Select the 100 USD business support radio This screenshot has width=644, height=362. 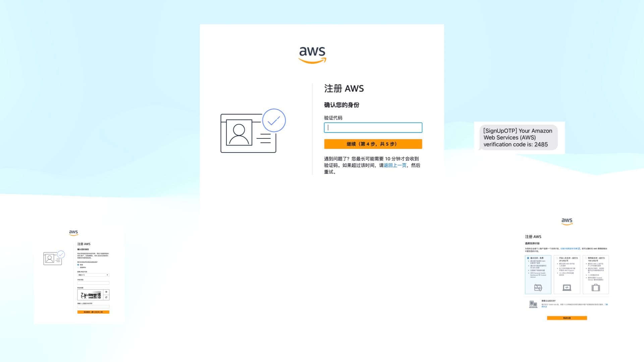pyautogui.click(x=586, y=258)
